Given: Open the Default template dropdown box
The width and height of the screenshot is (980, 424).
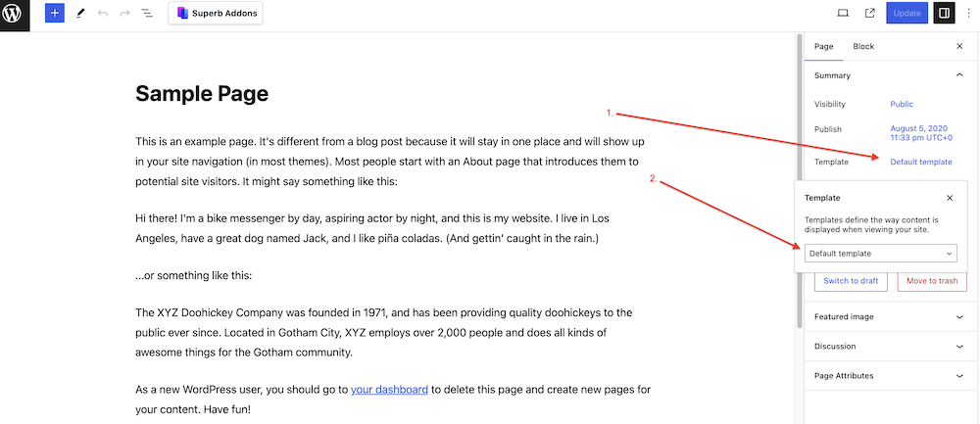Looking at the screenshot, I should coord(881,253).
